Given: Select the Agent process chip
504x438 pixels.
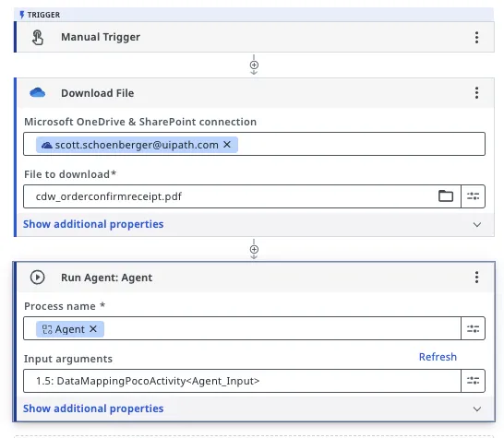Looking at the screenshot, I should (x=70, y=329).
